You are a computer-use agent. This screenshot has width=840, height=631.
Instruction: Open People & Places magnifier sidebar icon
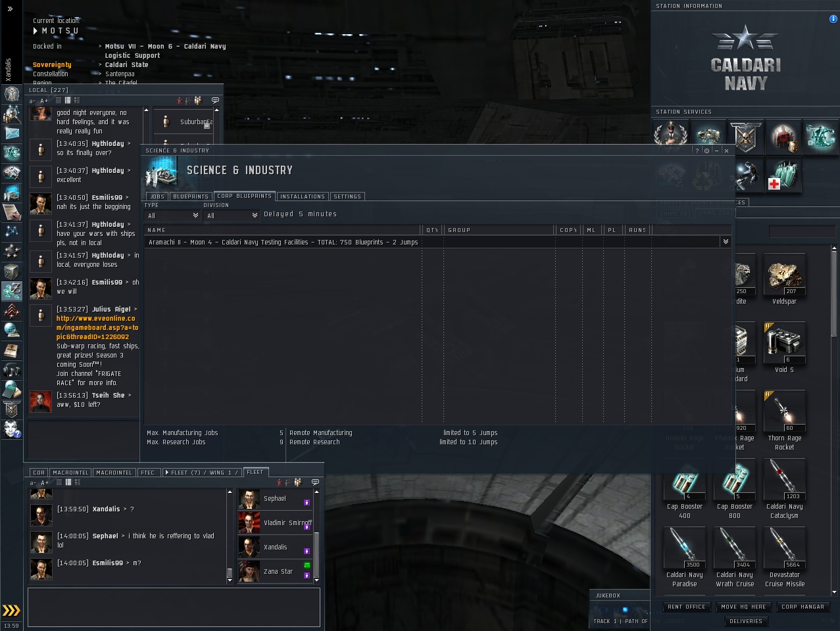pyautogui.click(x=11, y=114)
